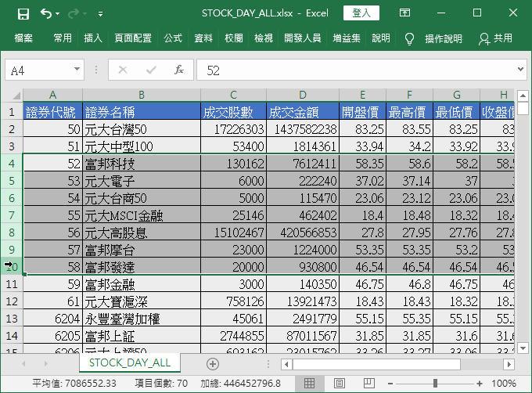Open Customize Quick Access Toolbar dropdown
This screenshot has width=532, height=393.
(x=100, y=14)
